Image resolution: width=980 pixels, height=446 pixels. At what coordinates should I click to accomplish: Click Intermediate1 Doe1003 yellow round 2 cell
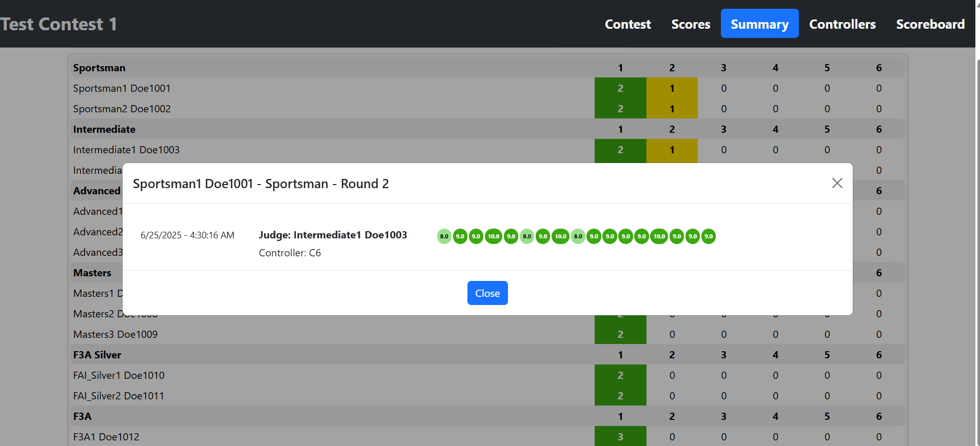pyautogui.click(x=672, y=150)
